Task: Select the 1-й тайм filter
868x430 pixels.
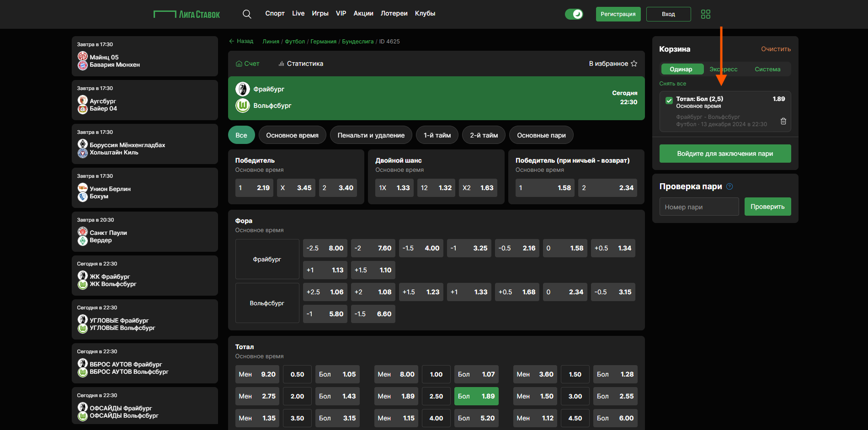Action: [437, 135]
